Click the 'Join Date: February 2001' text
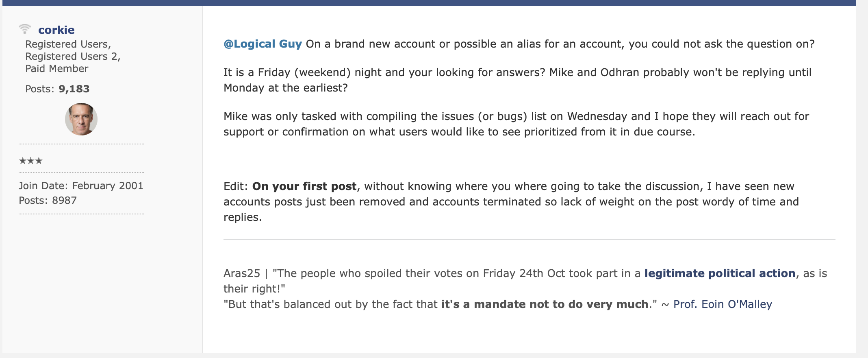Image resolution: width=868 pixels, height=358 pixels. click(81, 186)
